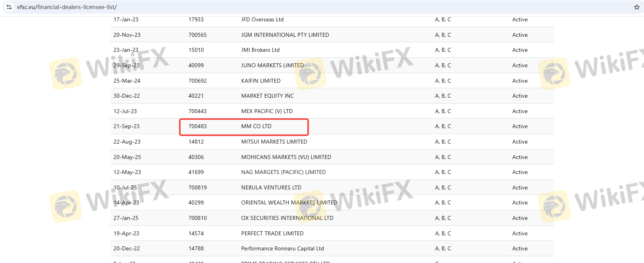Click Performance Ronnaru Capital Ltd name

(282, 249)
